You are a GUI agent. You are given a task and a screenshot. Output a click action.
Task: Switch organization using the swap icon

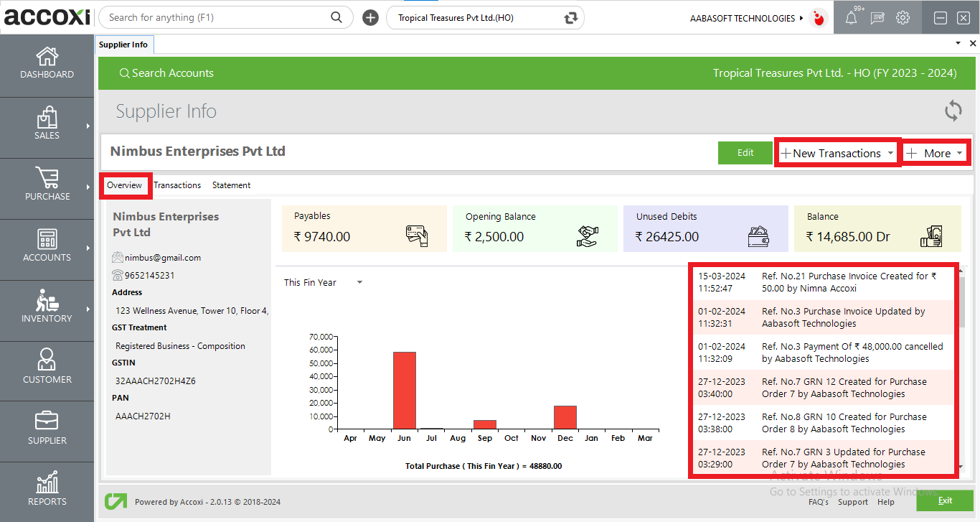click(570, 18)
